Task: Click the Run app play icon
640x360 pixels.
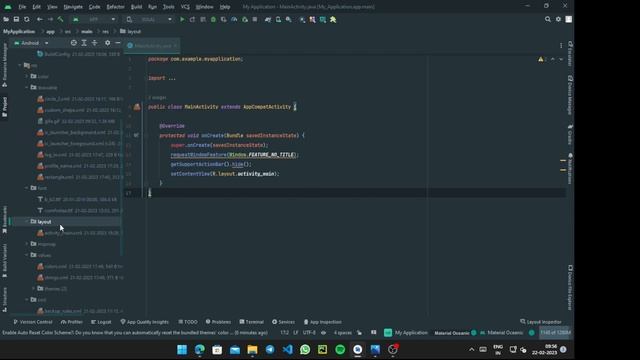Action: (182, 19)
